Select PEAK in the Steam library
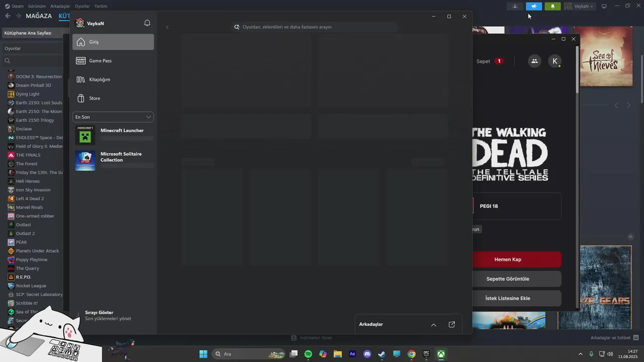Screen dimensions: 644x362 point(21,242)
